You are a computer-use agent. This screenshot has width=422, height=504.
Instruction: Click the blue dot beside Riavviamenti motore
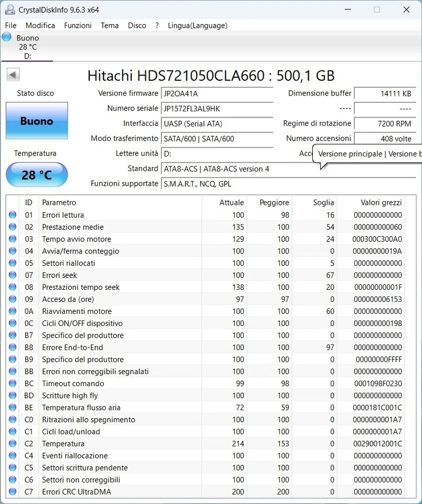13,311
